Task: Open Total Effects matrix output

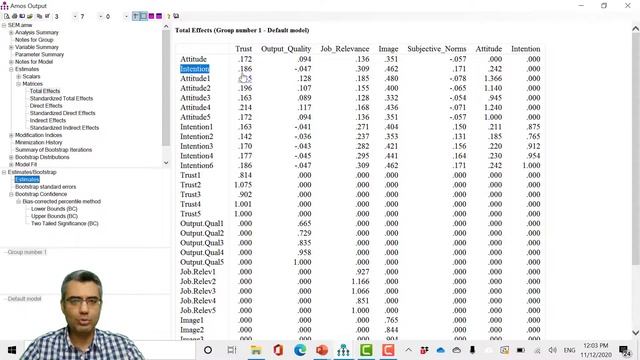Action: pyautogui.click(x=45, y=91)
